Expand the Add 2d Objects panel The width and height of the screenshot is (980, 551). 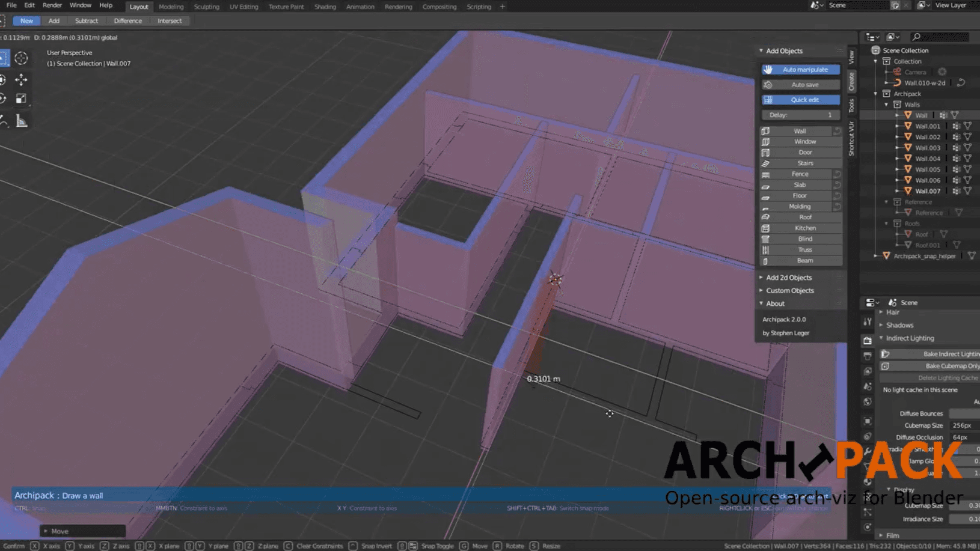point(761,278)
